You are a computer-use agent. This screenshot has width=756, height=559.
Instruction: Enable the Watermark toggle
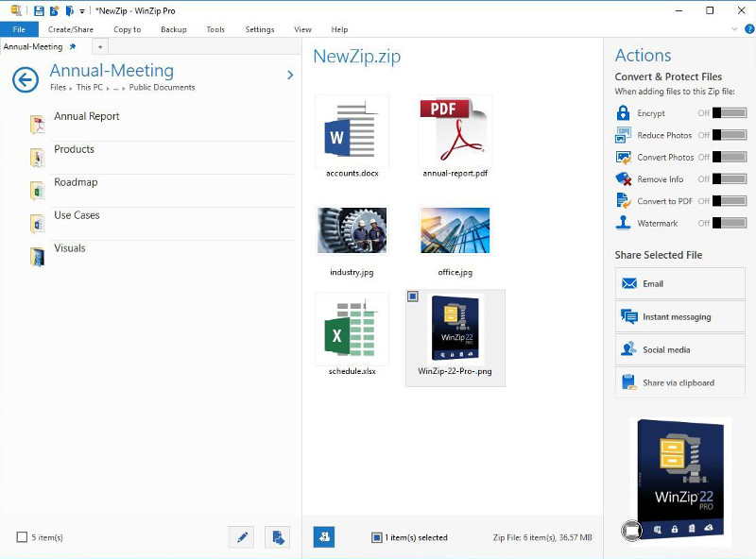(730, 223)
